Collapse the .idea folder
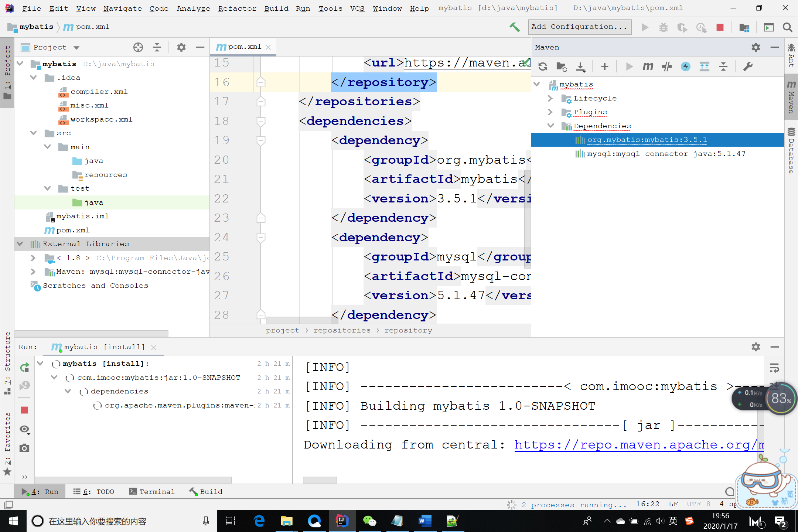This screenshot has width=798, height=532. 34,78
